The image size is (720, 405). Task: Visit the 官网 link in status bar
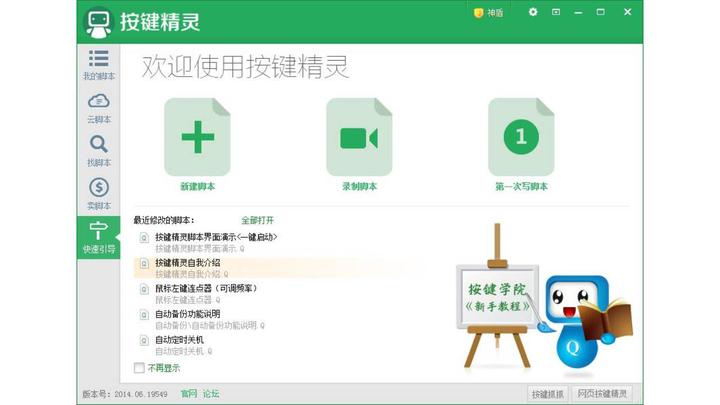coord(189,394)
